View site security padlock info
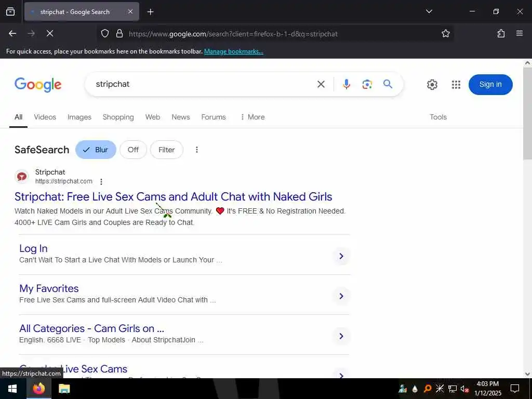This screenshot has height=399, width=532. pyautogui.click(x=119, y=34)
